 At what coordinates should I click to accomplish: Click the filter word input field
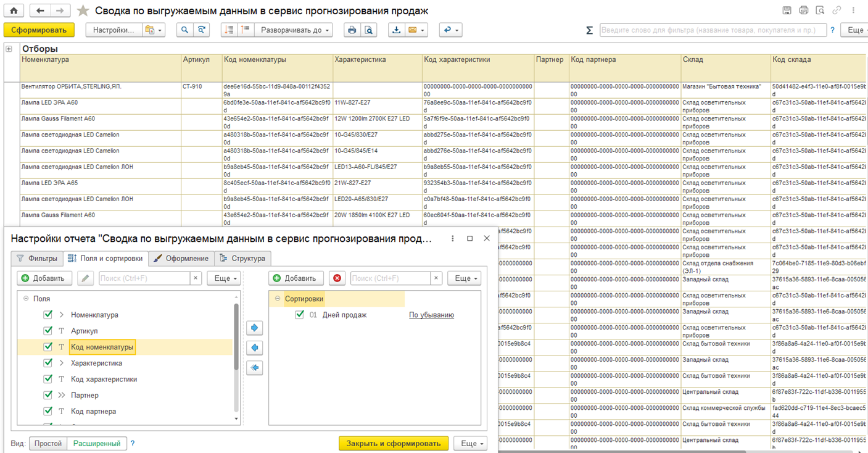[x=713, y=30]
